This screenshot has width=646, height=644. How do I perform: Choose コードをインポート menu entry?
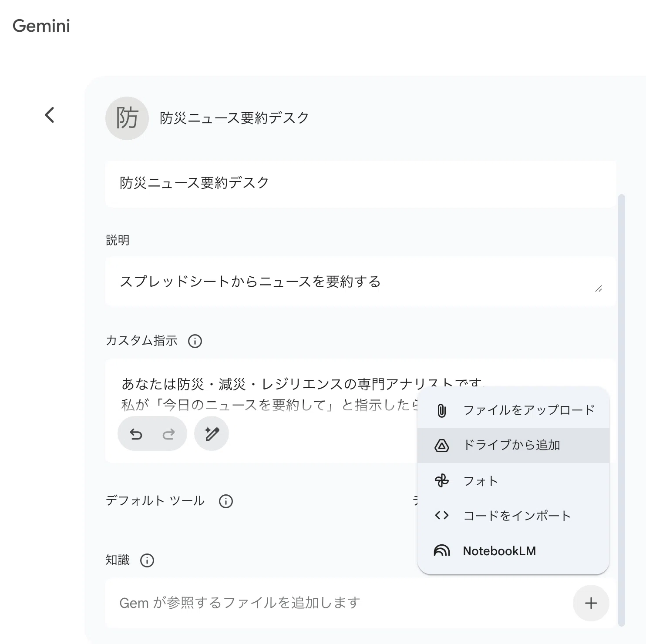click(513, 516)
